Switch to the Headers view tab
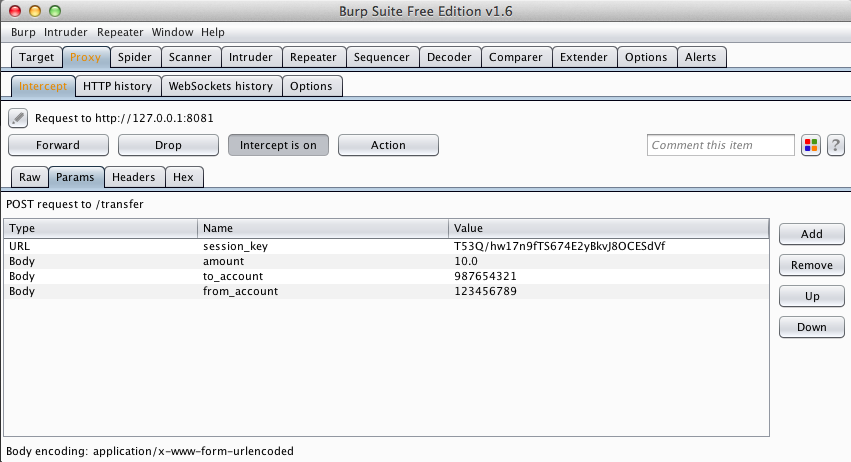 tap(134, 177)
